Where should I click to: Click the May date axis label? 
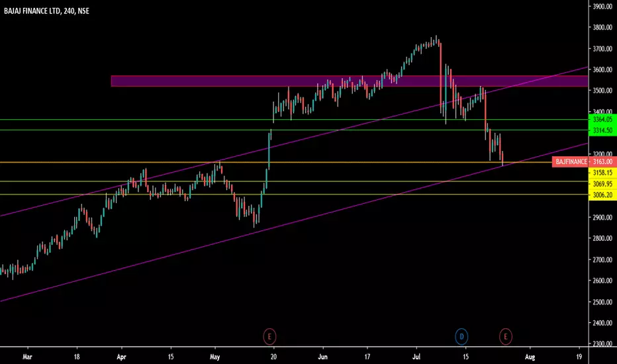pyautogui.click(x=215, y=357)
